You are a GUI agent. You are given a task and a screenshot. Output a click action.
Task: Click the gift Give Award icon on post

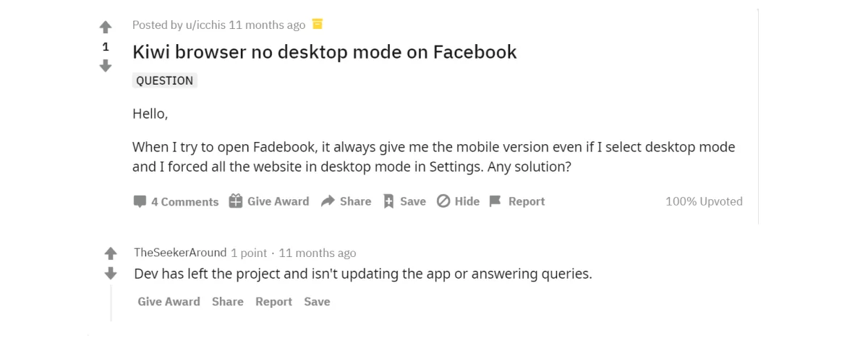point(235,201)
